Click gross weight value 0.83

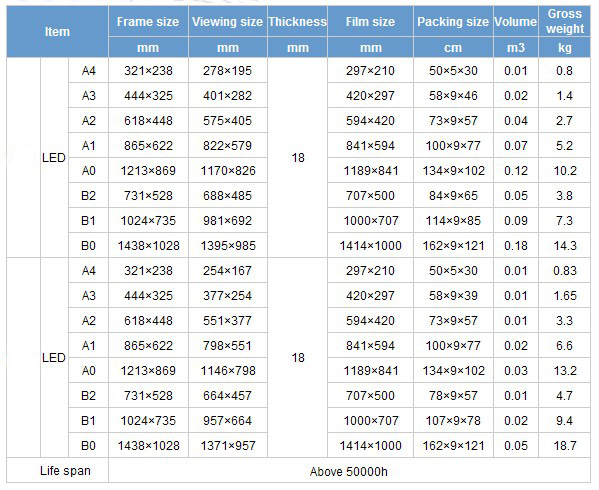[x=565, y=271]
